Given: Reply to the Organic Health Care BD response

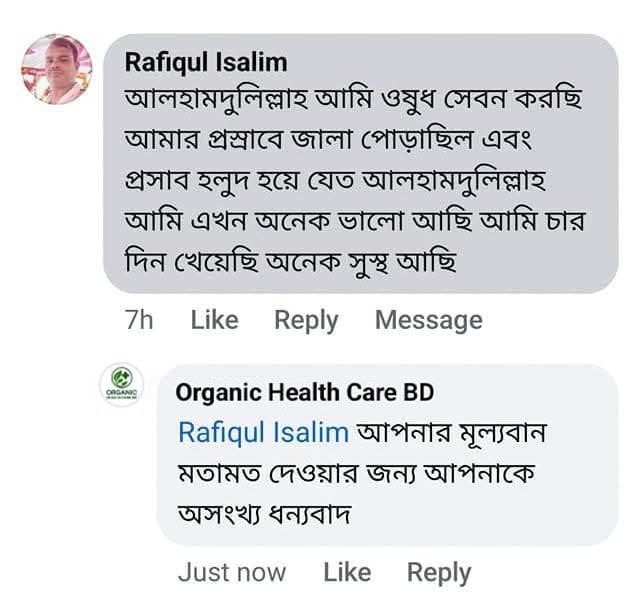Looking at the screenshot, I should coord(439,572).
